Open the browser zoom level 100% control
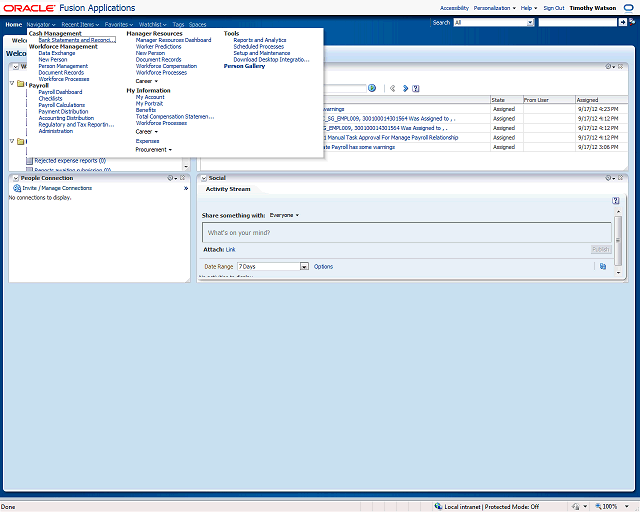 [x=610, y=506]
